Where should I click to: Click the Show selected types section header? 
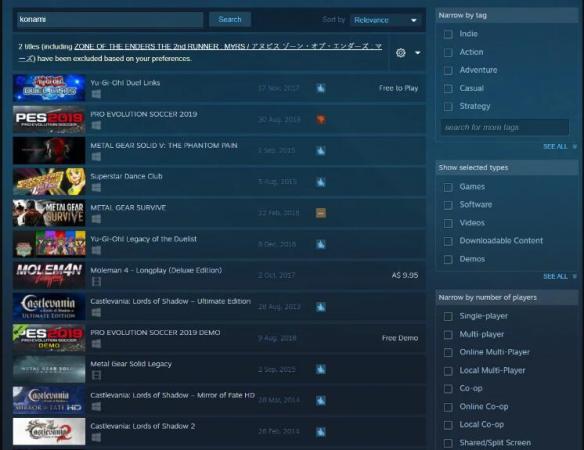tap(507, 168)
